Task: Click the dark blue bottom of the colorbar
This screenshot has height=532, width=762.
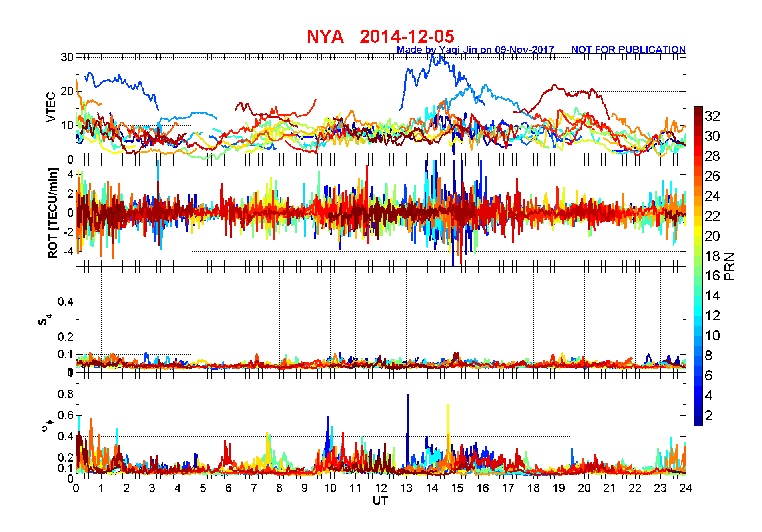Action: [698, 420]
